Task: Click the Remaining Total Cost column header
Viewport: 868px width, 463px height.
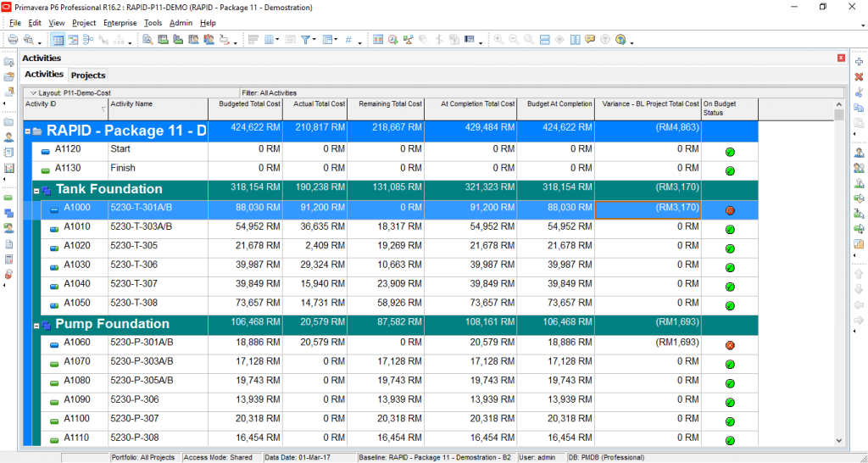Action: coord(386,109)
